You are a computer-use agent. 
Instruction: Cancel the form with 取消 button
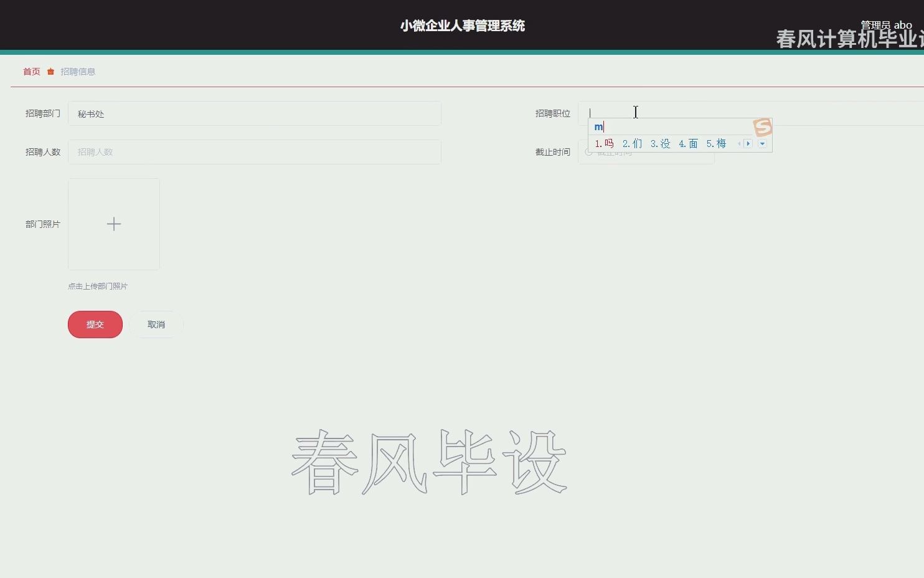[156, 325]
